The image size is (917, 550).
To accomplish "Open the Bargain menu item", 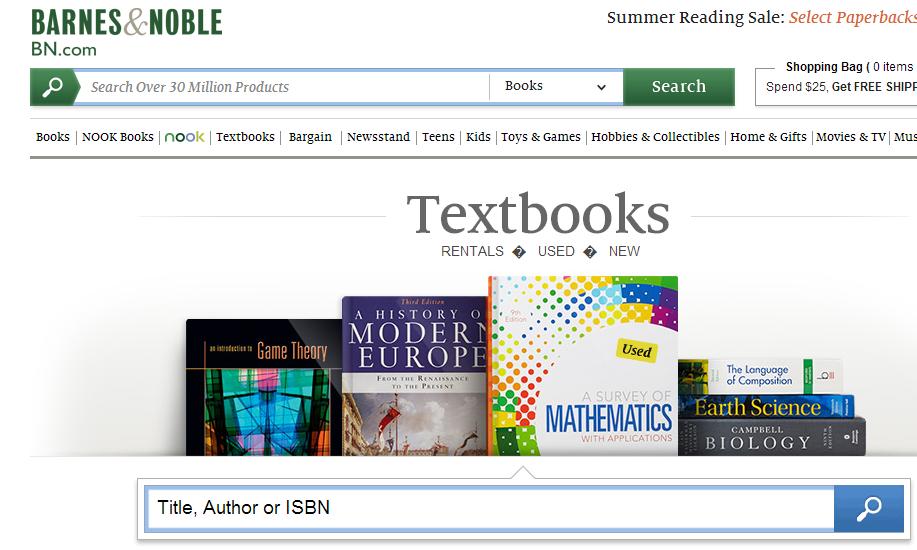I will click(310, 137).
